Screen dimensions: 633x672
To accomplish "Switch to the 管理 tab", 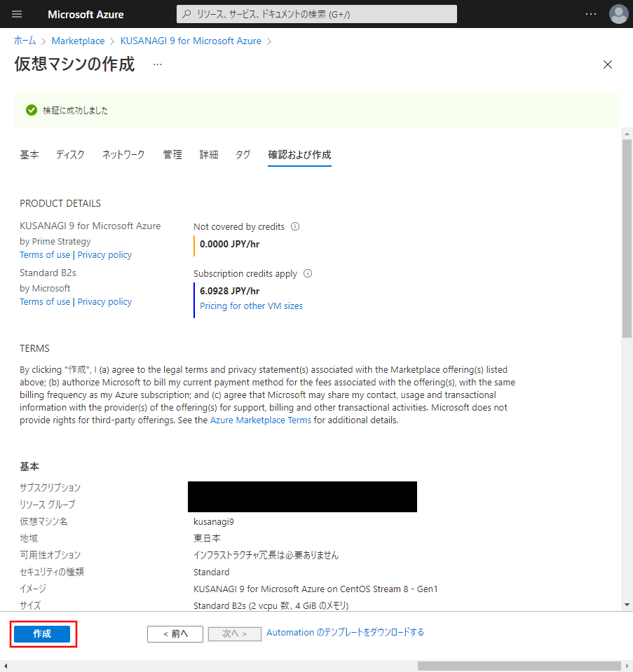I will [x=172, y=155].
